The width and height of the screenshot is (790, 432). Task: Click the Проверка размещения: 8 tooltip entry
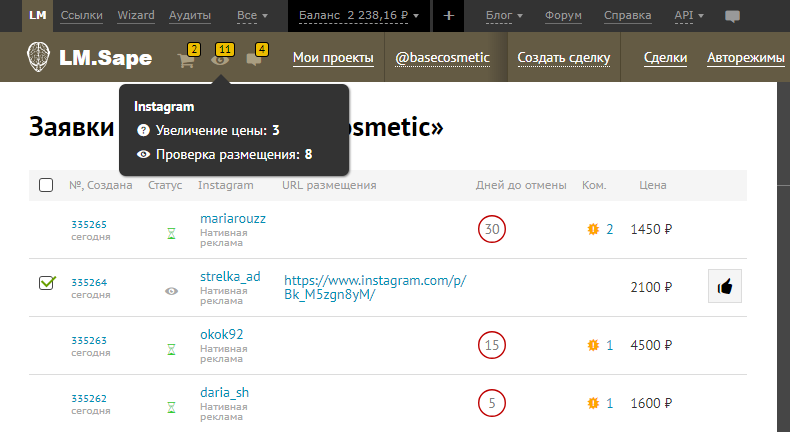(225, 154)
